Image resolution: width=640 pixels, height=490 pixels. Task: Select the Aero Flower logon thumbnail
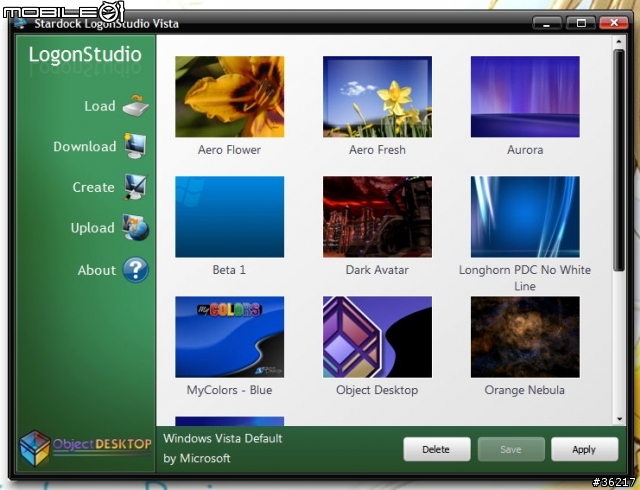coord(230,96)
